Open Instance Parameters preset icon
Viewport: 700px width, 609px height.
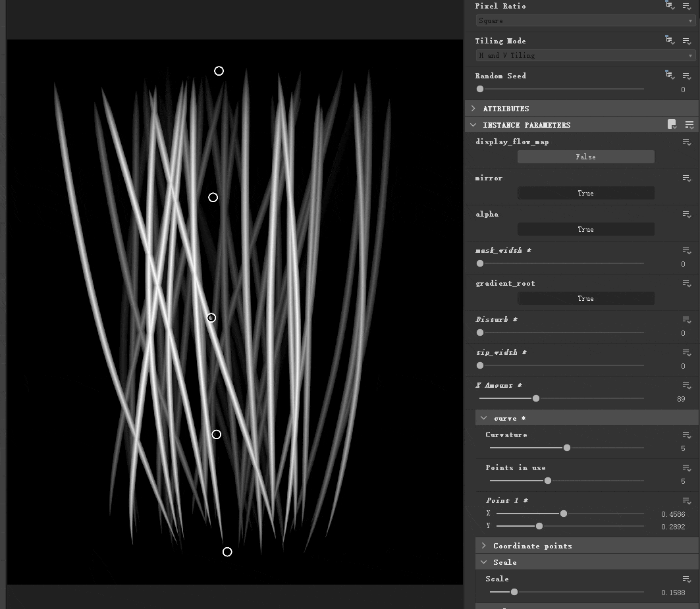pyautogui.click(x=672, y=124)
